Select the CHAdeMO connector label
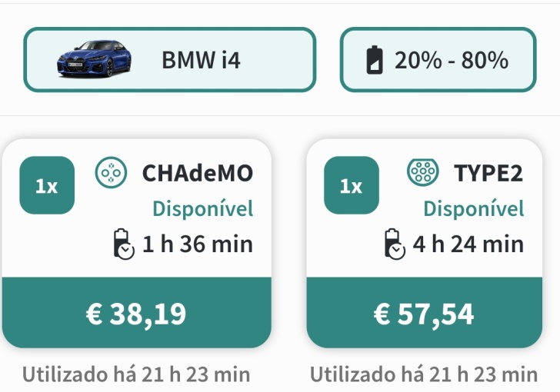 click(x=198, y=173)
